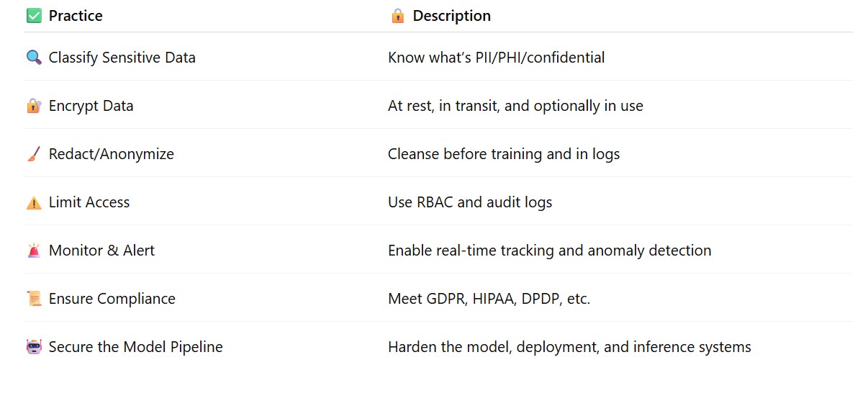Click the warning triangle icon by Limit Access

[x=34, y=202]
